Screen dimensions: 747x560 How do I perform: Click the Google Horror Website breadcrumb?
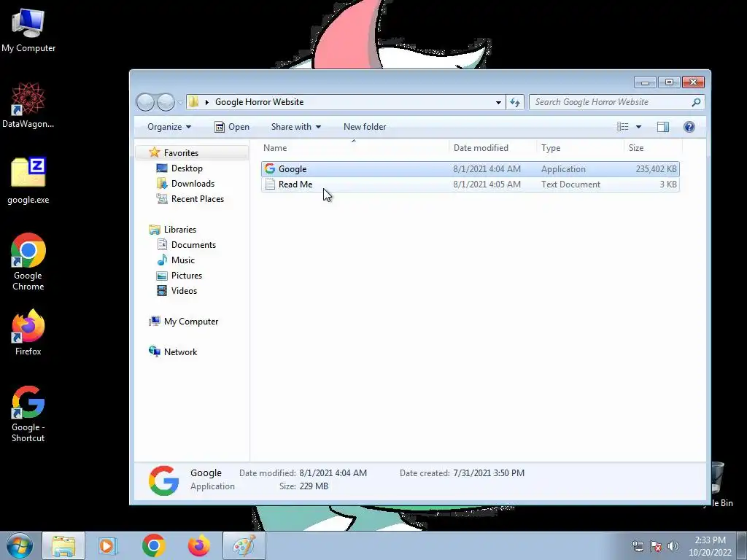pyautogui.click(x=259, y=102)
